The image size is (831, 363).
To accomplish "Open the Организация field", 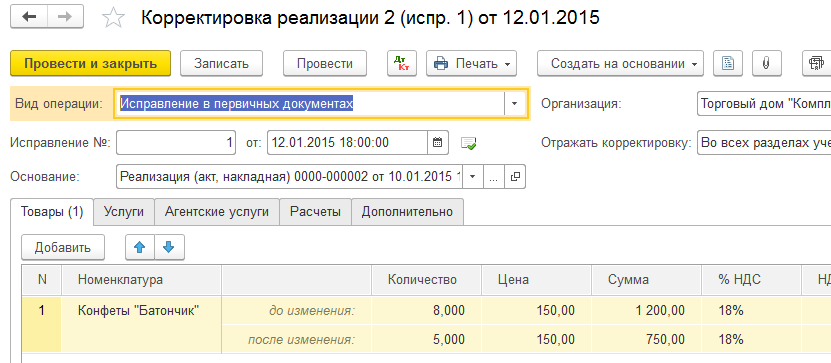I will click(764, 104).
